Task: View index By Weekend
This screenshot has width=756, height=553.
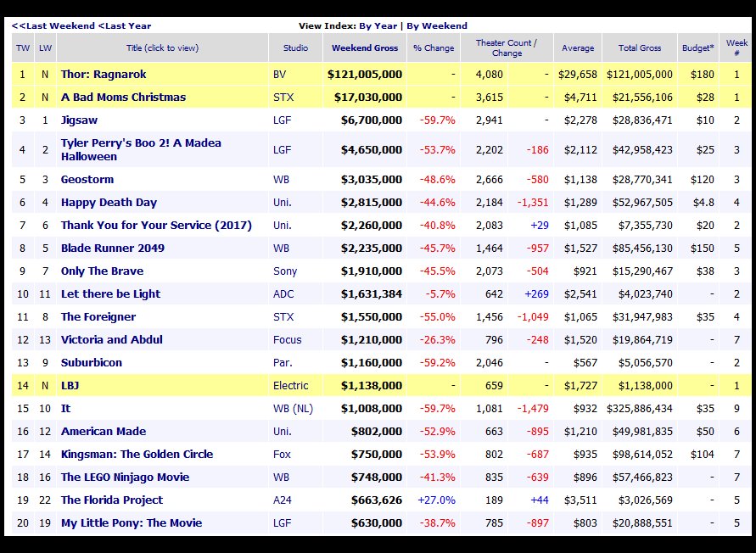Action: (x=437, y=26)
